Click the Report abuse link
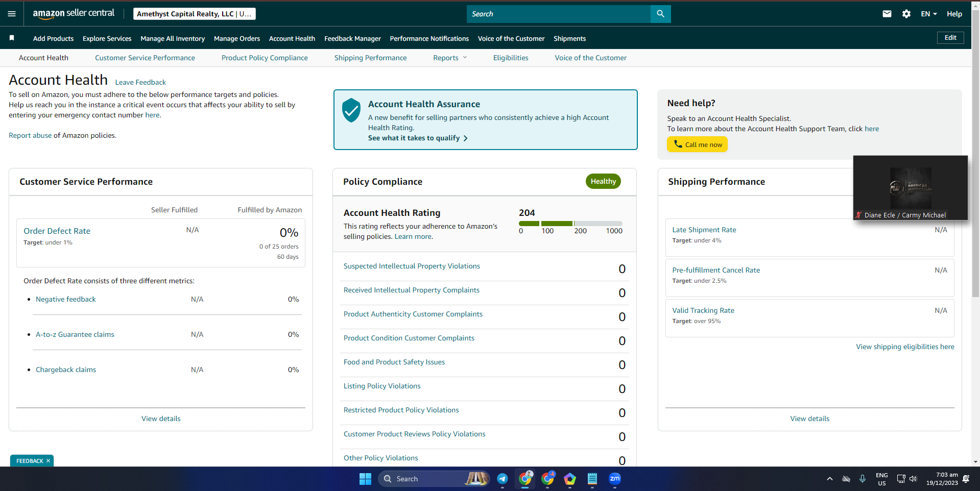Image resolution: width=980 pixels, height=491 pixels. [30, 135]
